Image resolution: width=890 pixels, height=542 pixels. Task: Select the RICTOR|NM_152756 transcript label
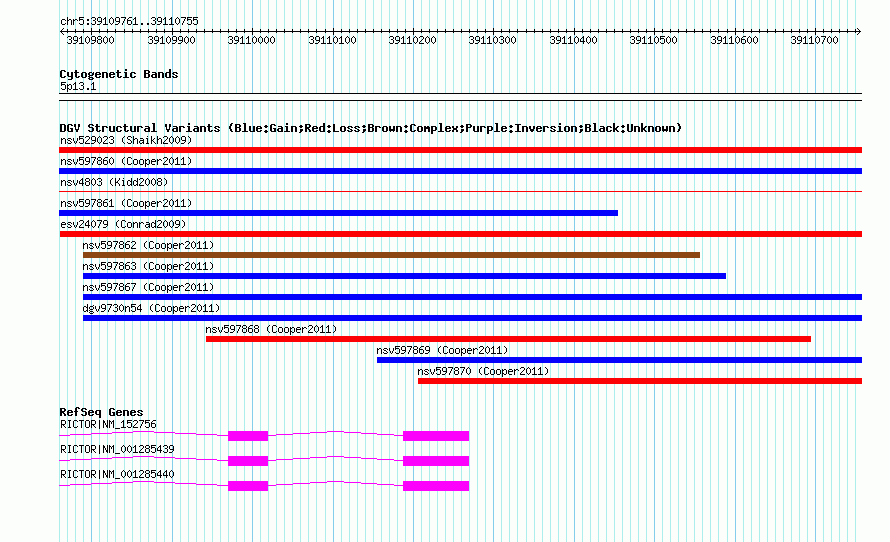[108, 425]
